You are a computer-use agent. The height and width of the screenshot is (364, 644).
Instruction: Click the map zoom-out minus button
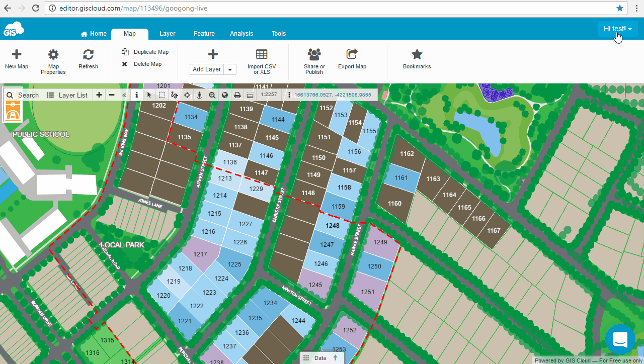click(x=112, y=95)
